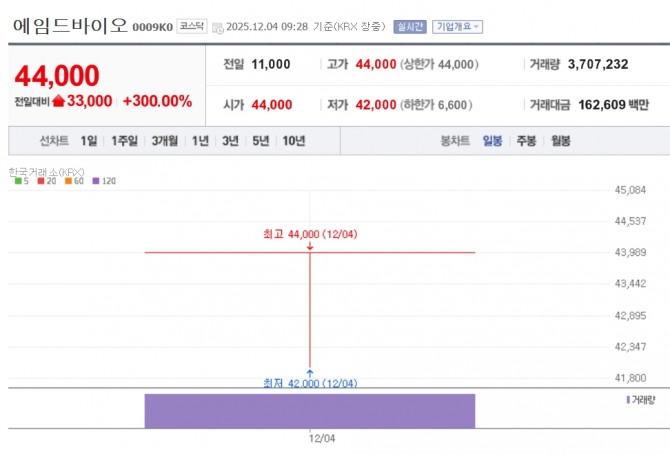Open the 기업개요 dropdown
This screenshot has width=670, height=454.
point(457,27)
